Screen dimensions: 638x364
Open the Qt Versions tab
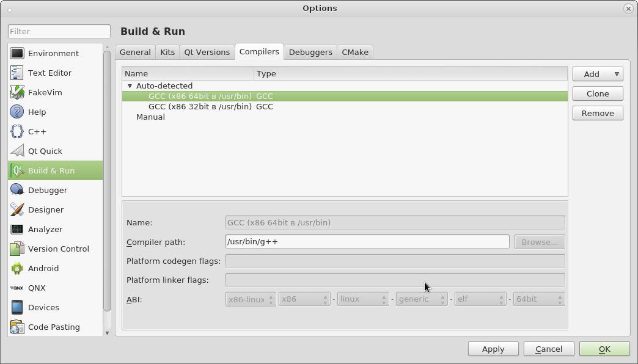coord(207,52)
